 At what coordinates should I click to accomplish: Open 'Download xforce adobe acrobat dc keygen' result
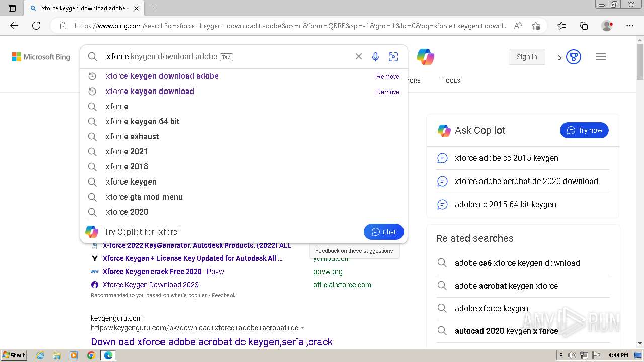[x=211, y=342]
